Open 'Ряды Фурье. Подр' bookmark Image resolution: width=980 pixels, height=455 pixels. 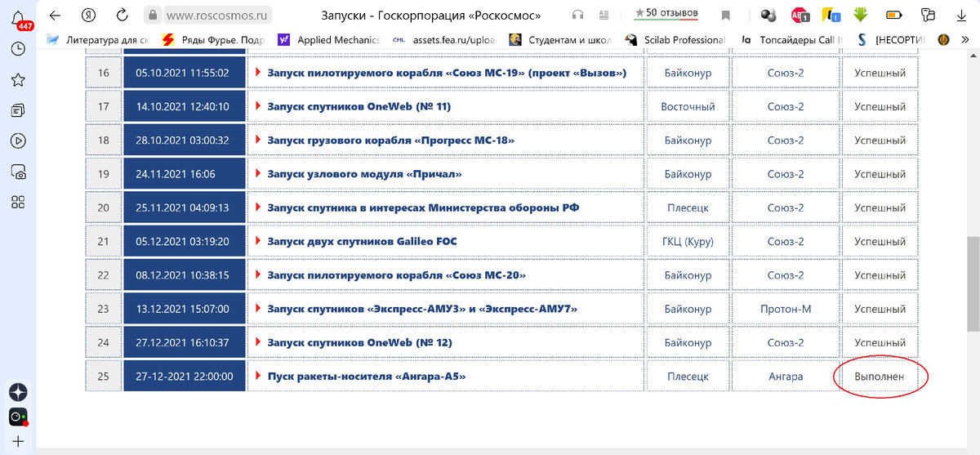(x=212, y=39)
